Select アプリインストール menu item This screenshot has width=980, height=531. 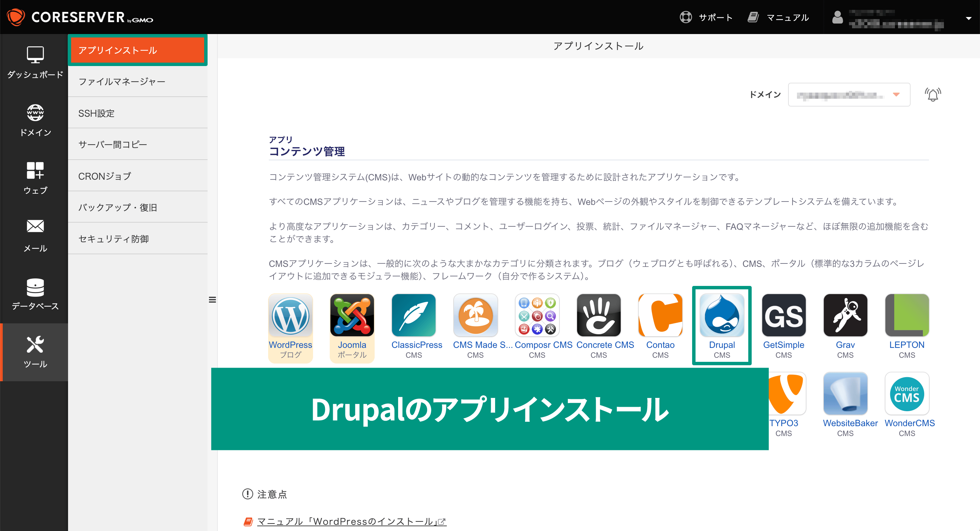138,50
